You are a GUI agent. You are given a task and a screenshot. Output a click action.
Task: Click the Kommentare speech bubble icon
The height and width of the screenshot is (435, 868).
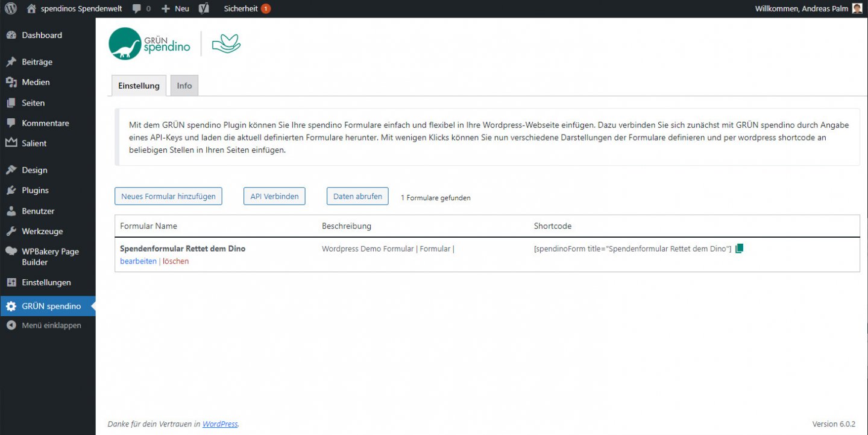pyautogui.click(x=11, y=123)
